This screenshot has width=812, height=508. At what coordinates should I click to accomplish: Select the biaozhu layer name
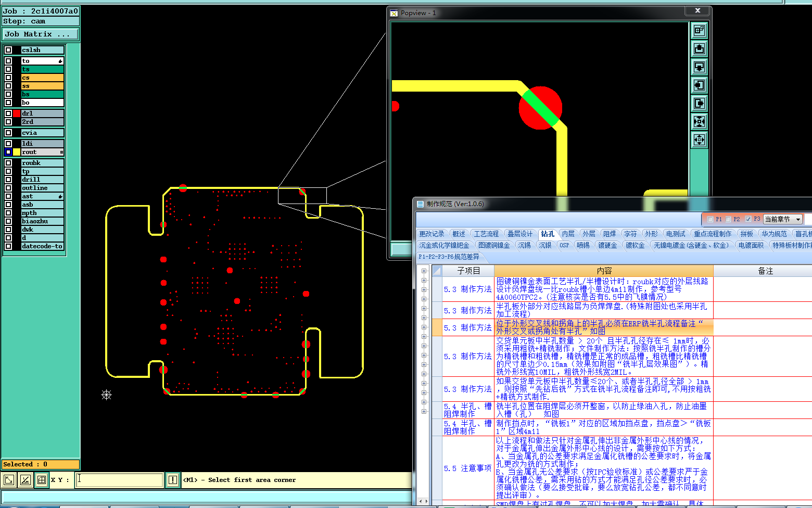click(x=42, y=221)
